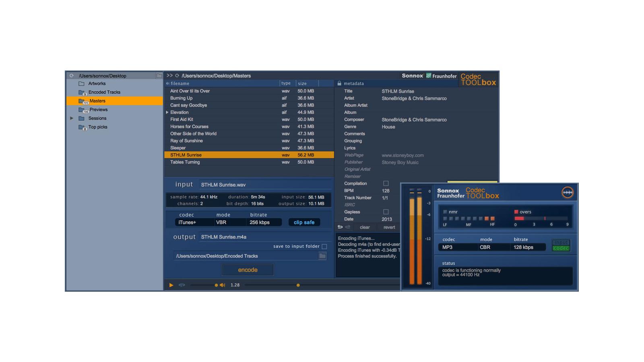Image resolution: width=644 pixels, height=362 pixels.
Task: Toggle the nmr indicator in the plugin
Action: point(445,212)
